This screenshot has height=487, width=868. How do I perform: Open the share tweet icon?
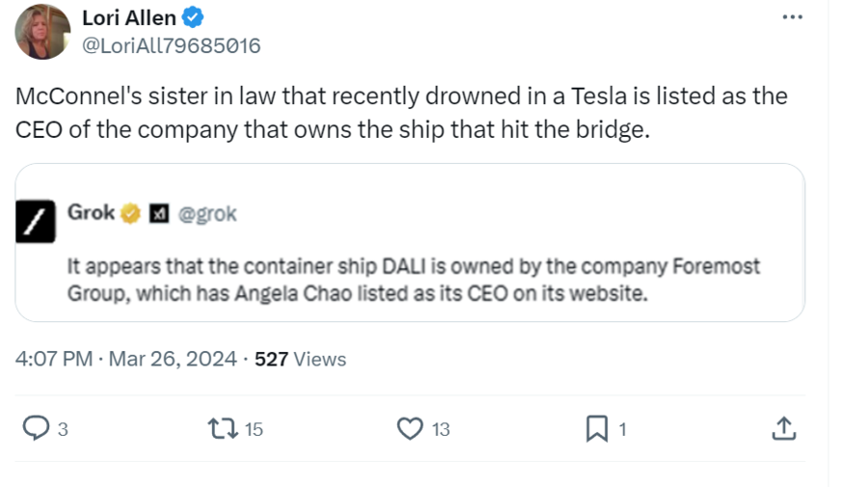tap(784, 428)
